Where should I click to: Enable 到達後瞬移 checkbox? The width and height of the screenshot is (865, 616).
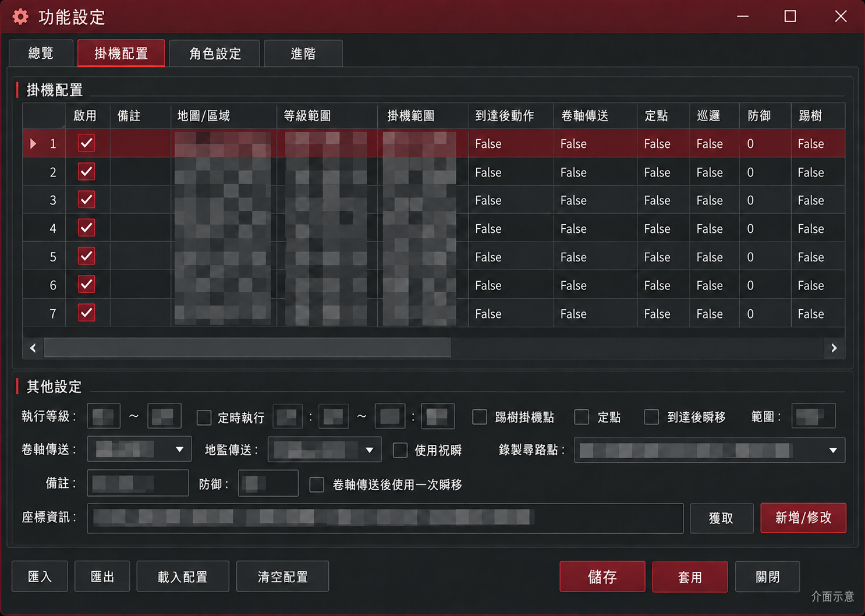[x=651, y=417]
